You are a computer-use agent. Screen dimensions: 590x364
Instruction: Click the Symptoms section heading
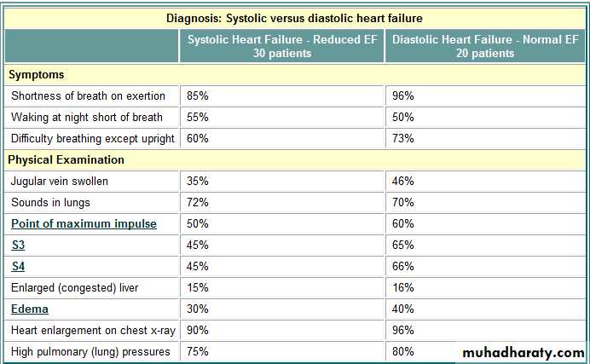(37, 75)
